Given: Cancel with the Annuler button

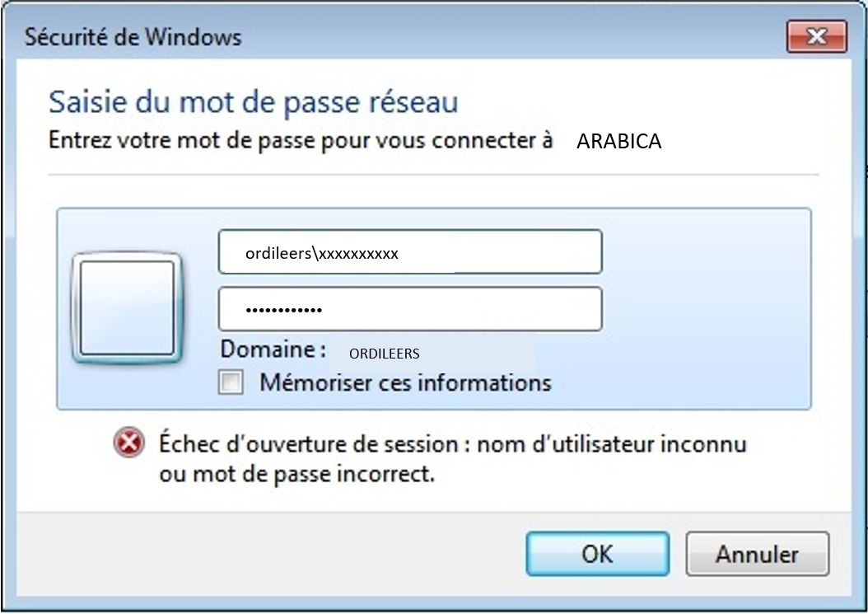Looking at the screenshot, I should 758,554.
